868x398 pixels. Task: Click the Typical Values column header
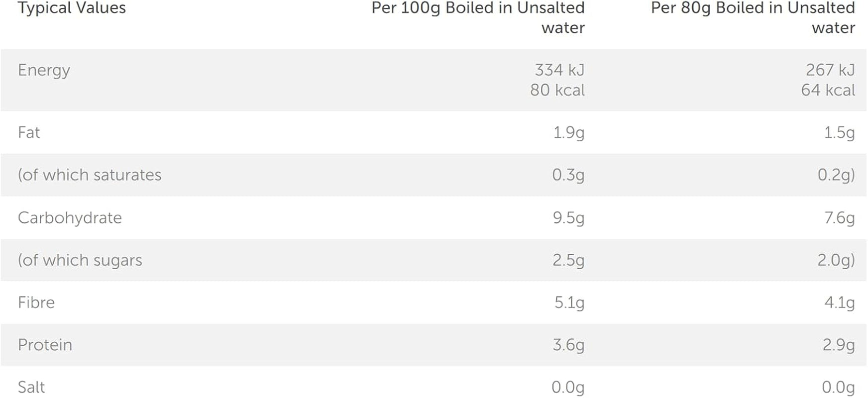(x=72, y=8)
